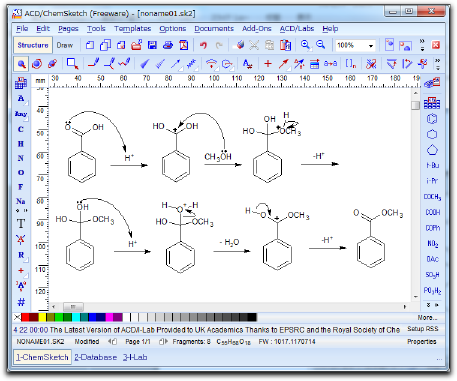The image size is (457, 381).
Task: Open the Options menu
Action: point(172,29)
